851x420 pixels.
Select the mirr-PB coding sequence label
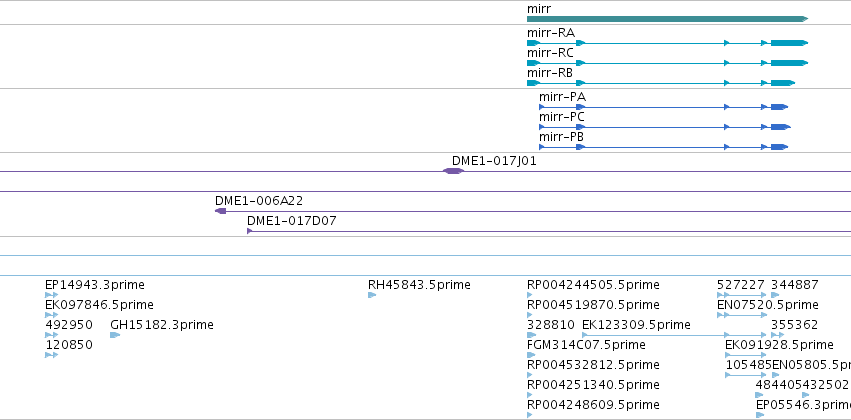pos(562,137)
